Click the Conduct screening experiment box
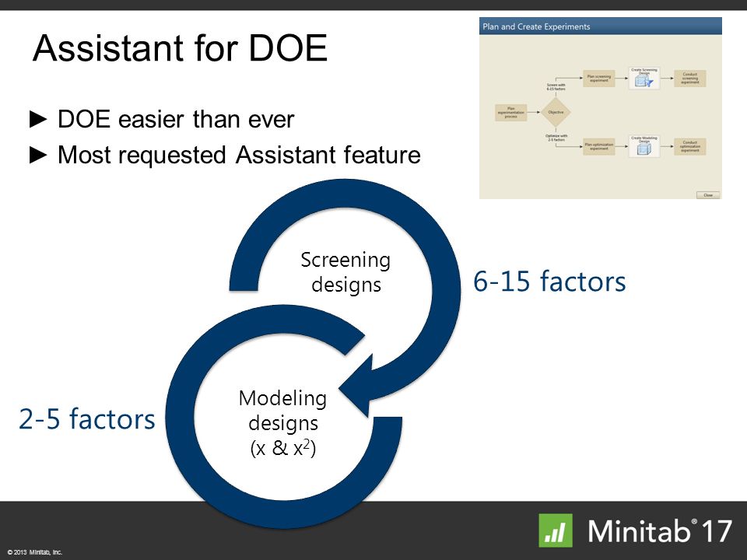 (689, 79)
